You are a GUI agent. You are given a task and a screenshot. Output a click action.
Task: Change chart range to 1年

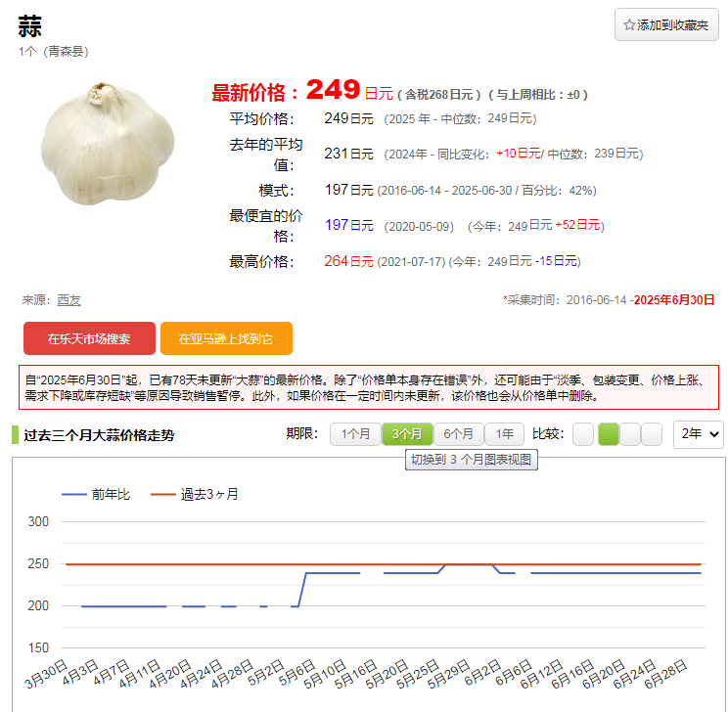[504, 434]
